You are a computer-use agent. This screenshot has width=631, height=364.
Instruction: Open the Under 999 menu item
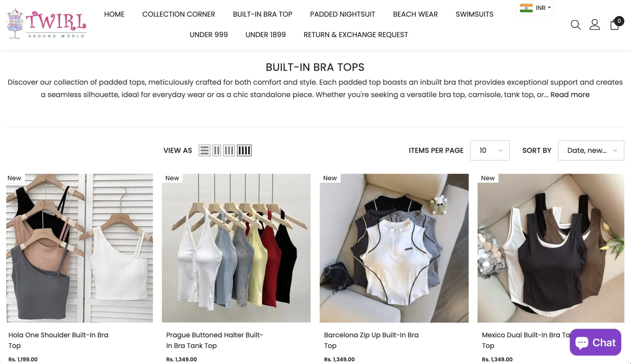tap(209, 35)
